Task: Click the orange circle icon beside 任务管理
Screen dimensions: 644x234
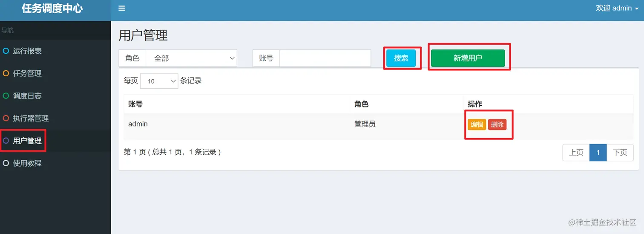Action: click(6, 73)
